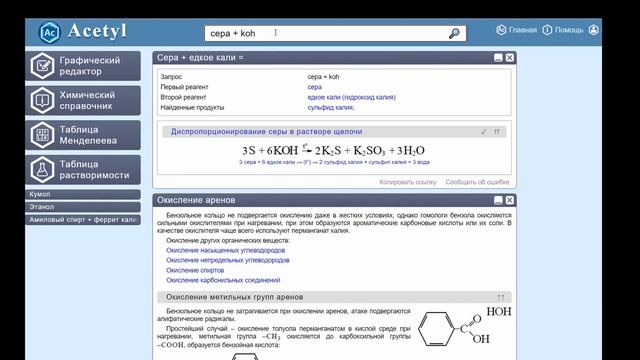Open the user profile icon
The image size is (640, 360).
[x=593, y=30]
